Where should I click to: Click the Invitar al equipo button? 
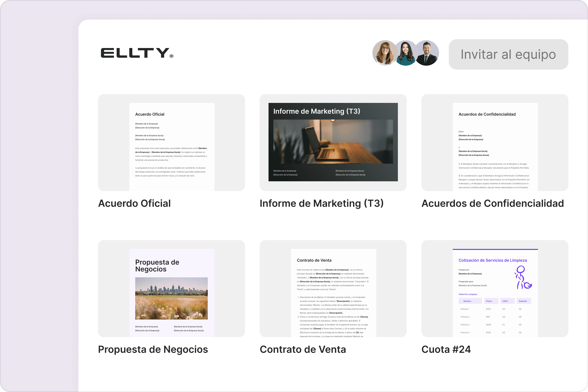pos(508,54)
